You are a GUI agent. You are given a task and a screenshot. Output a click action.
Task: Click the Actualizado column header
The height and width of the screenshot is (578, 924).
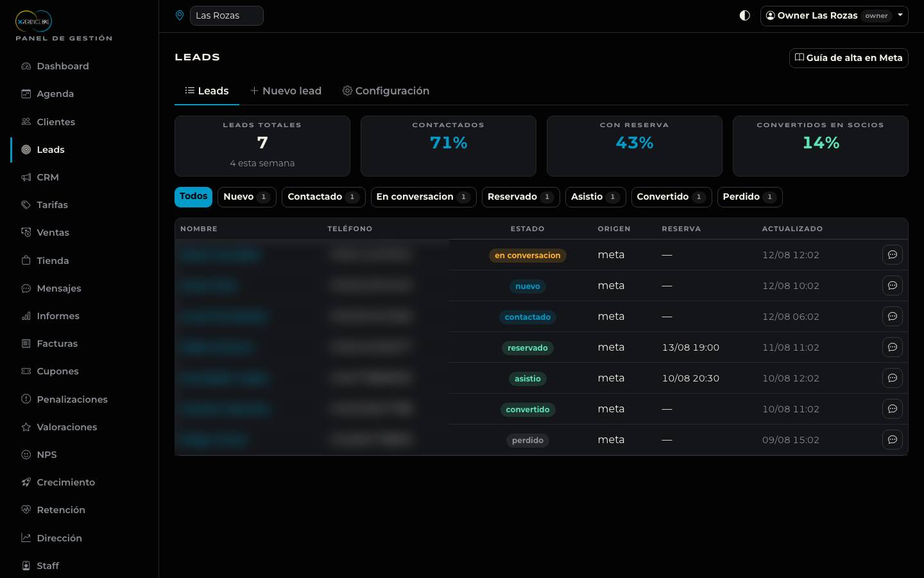click(x=792, y=229)
